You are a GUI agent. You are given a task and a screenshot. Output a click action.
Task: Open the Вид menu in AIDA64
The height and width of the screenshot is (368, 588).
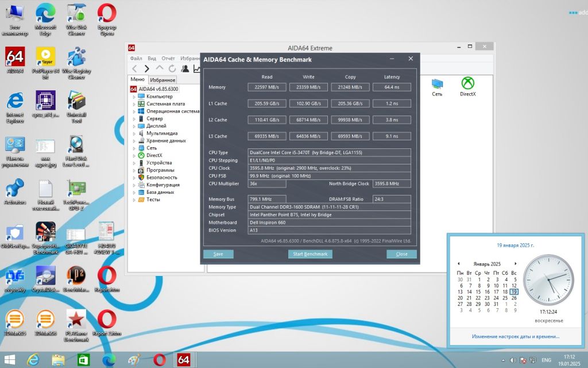[152, 58]
